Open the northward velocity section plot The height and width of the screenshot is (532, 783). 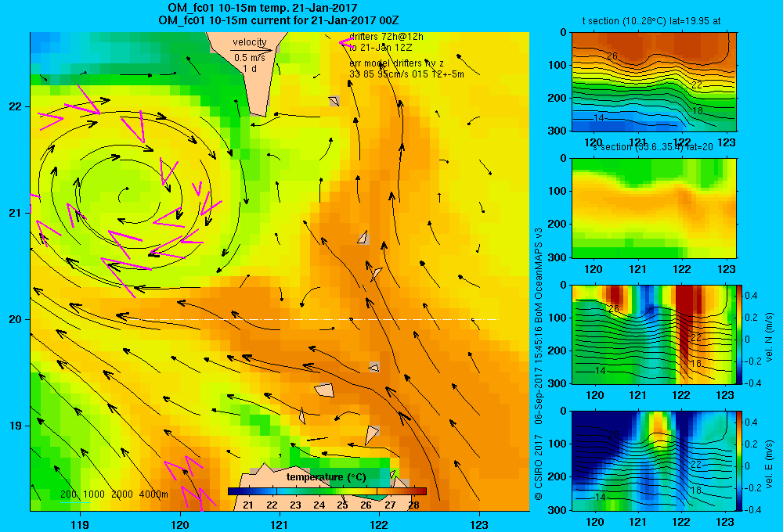click(654, 334)
